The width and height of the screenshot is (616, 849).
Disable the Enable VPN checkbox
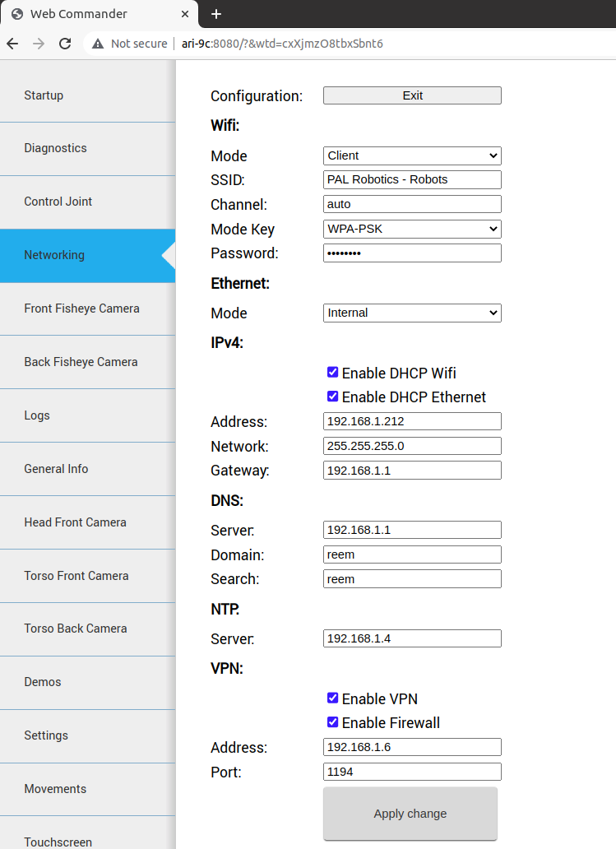coord(332,698)
